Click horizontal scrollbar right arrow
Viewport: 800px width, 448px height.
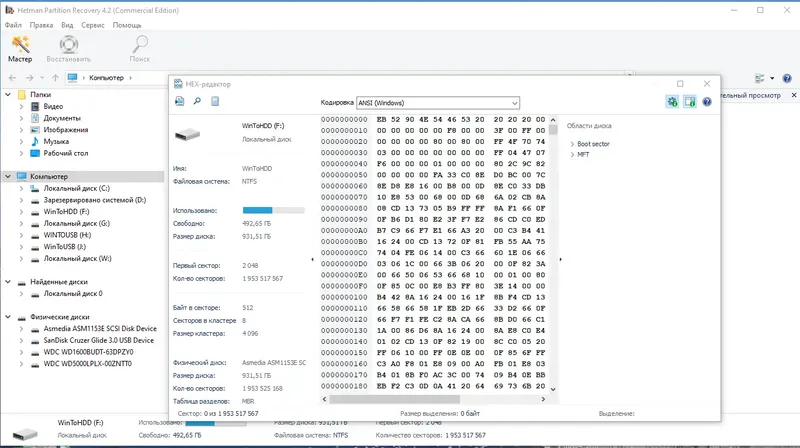pyautogui.click(x=543, y=399)
